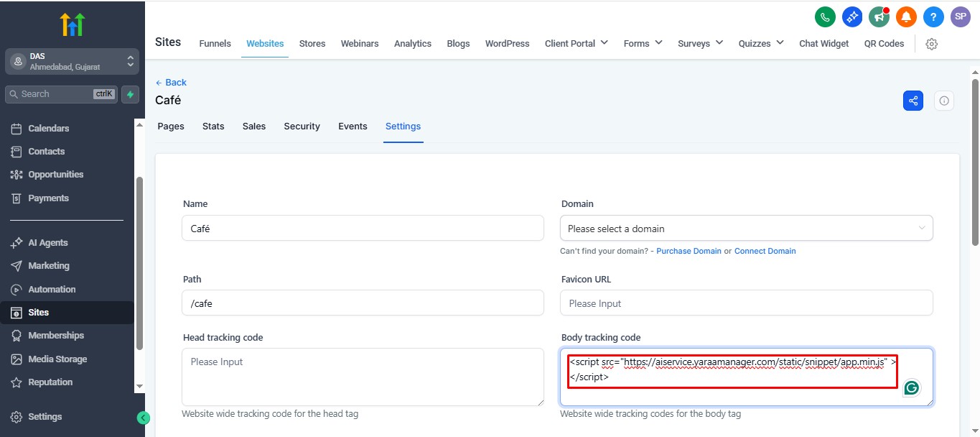Click the blue help question-mark icon
This screenshot has height=437, width=980.
point(933,17)
